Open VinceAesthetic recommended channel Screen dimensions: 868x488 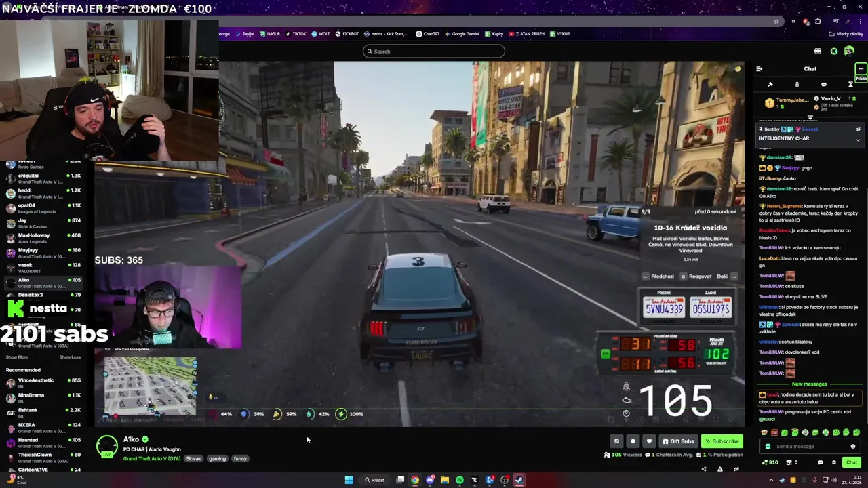tap(42, 383)
